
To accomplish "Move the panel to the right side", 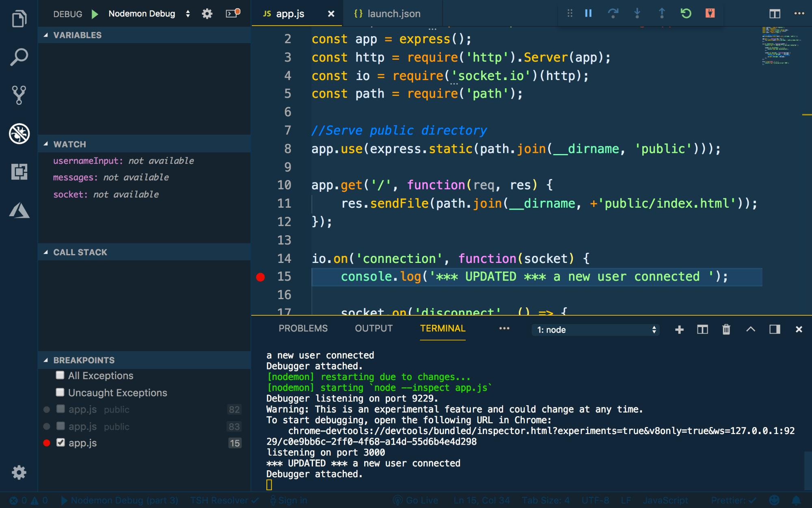I will tap(775, 329).
